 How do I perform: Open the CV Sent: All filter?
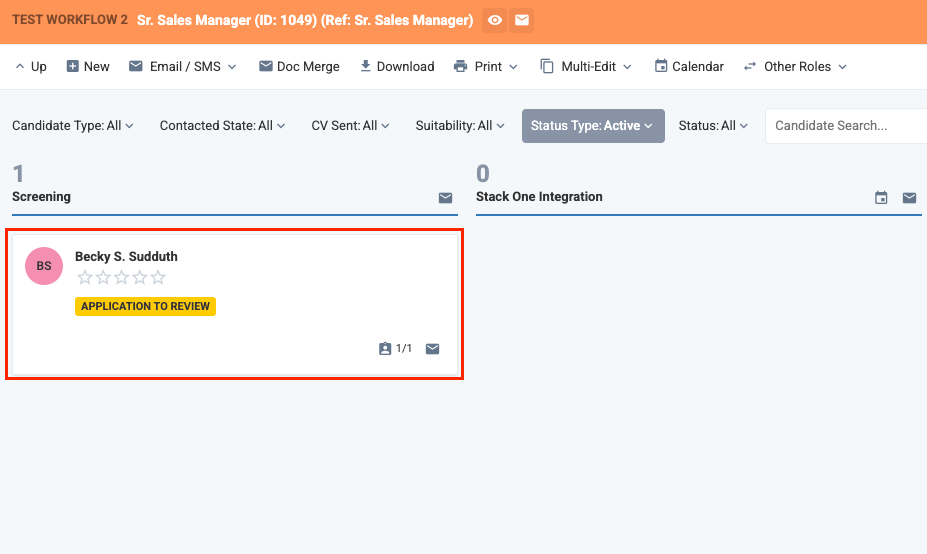coord(350,125)
